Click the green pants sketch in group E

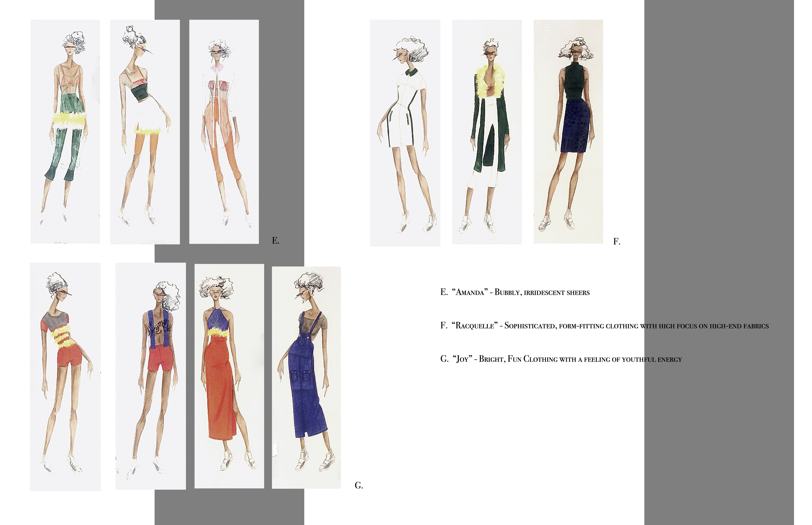coord(65,131)
